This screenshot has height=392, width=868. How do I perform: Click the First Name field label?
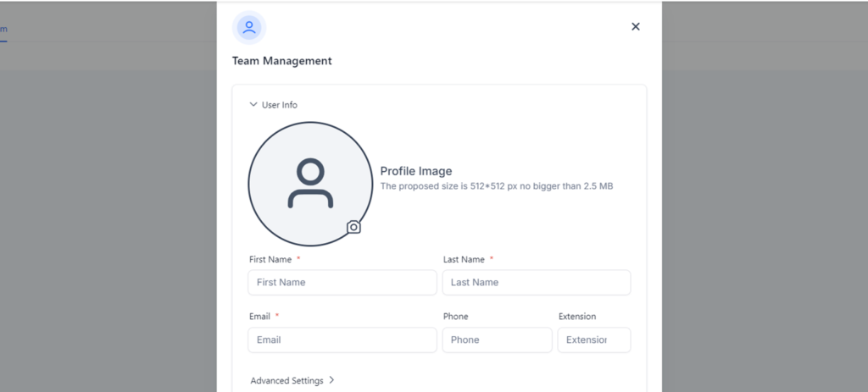270,259
